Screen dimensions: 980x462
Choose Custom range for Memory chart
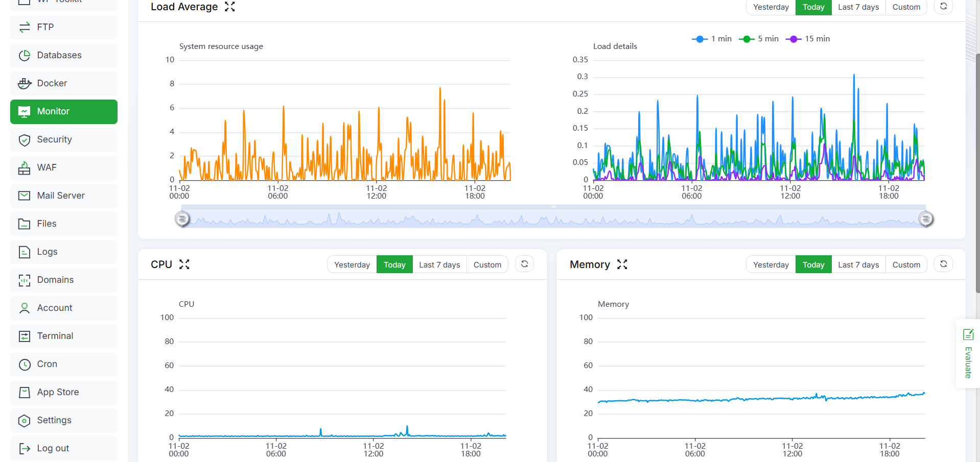click(x=906, y=264)
